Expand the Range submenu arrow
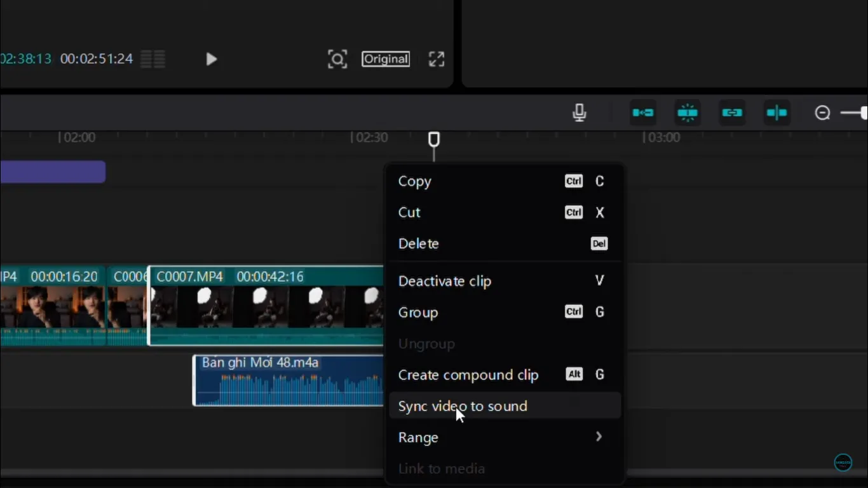The height and width of the screenshot is (488, 868). click(x=599, y=437)
